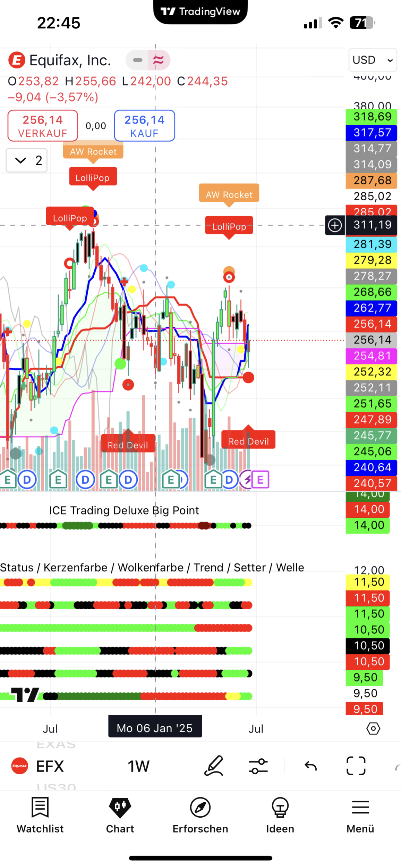This screenshot has height=868, width=401.
Task: Open the price scale settings hexagon icon
Action: point(373,728)
